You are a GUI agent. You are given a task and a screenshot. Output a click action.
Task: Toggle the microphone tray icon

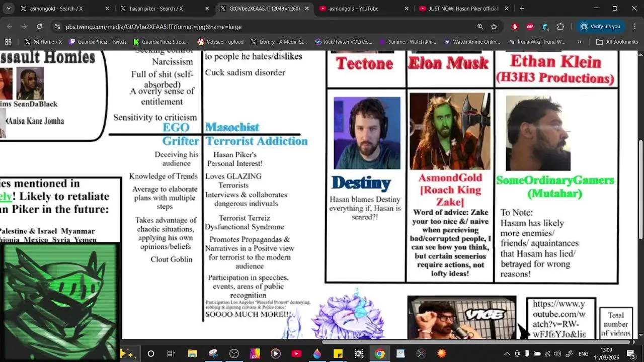[527, 353]
